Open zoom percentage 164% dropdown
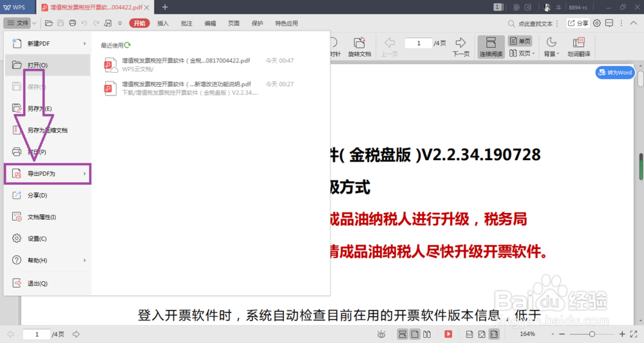The image size is (644, 343). (553, 335)
